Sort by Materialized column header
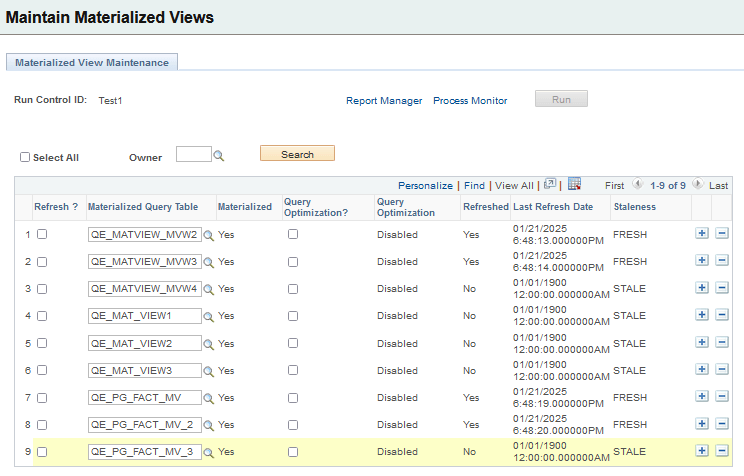 [x=245, y=207]
